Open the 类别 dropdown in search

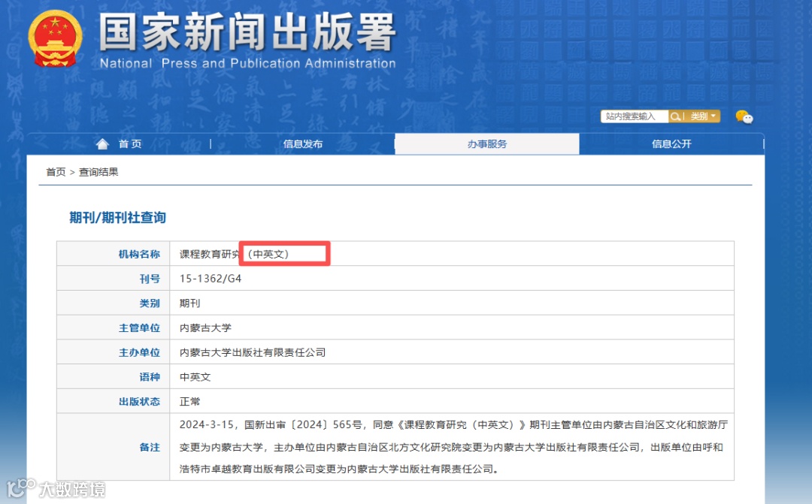[x=703, y=116]
